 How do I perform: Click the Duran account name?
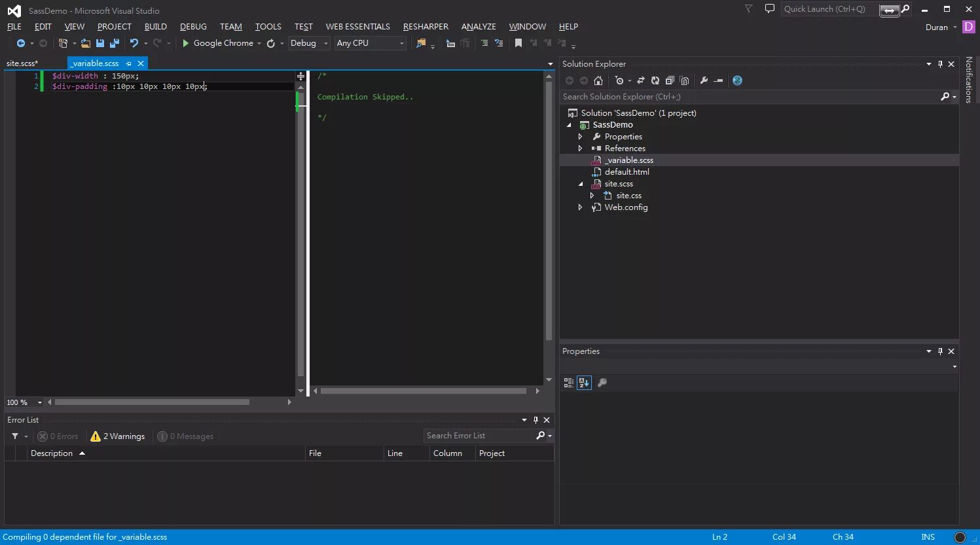coord(937,27)
